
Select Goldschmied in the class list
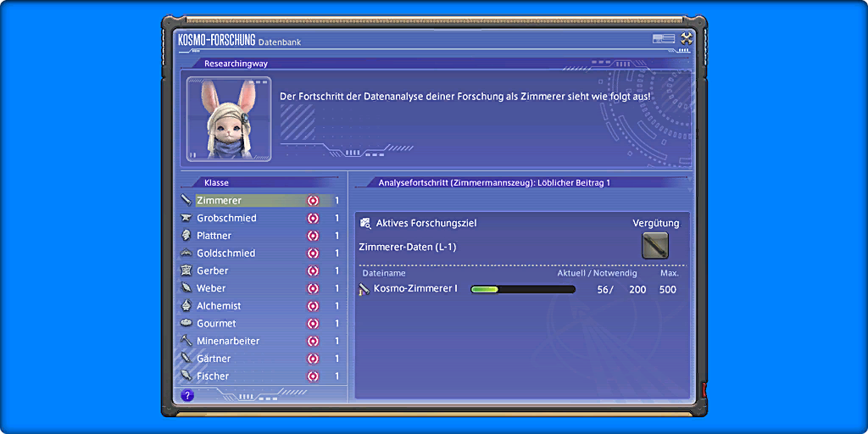click(225, 253)
